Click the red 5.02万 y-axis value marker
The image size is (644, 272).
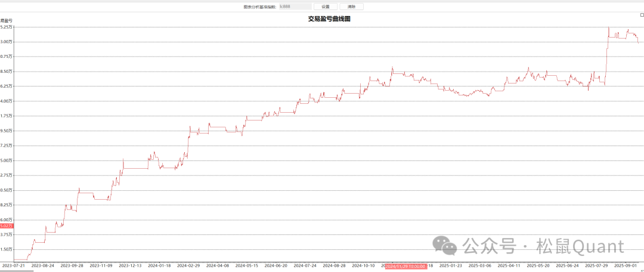6,226
